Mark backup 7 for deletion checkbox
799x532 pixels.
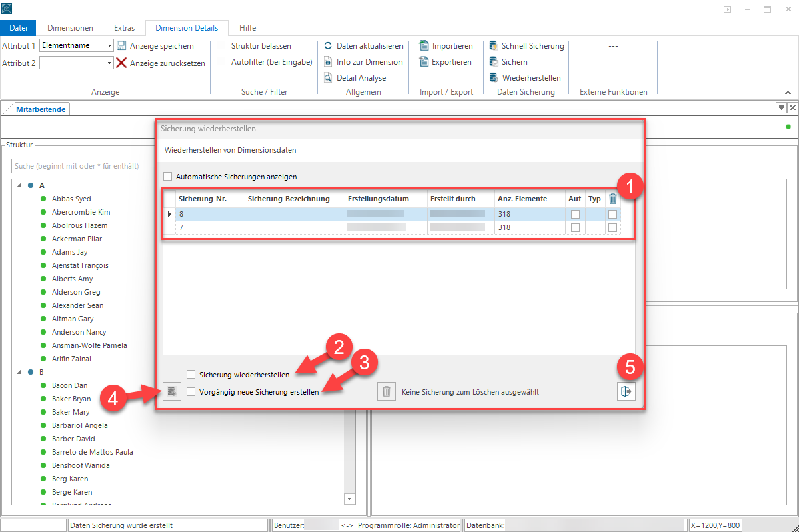[612, 228]
